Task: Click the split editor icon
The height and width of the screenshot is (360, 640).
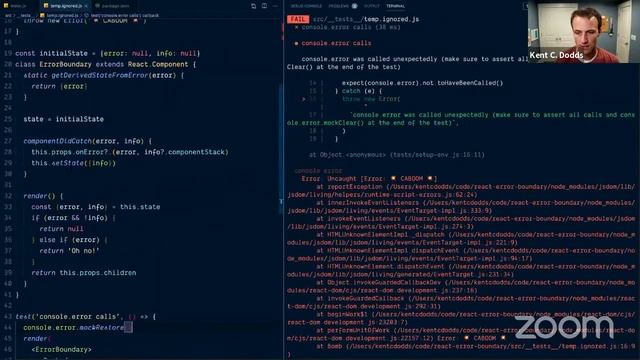Action: pos(264,6)
